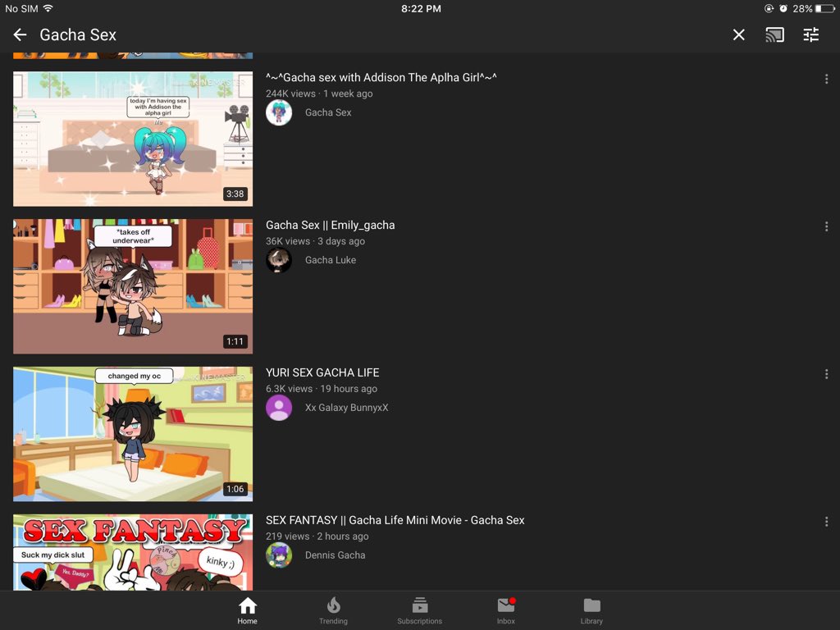This screenshot has width=840, height=630.
Task: Open the Xx Galaxy BunnyxX channel name
Action: [x=347, y=408]
